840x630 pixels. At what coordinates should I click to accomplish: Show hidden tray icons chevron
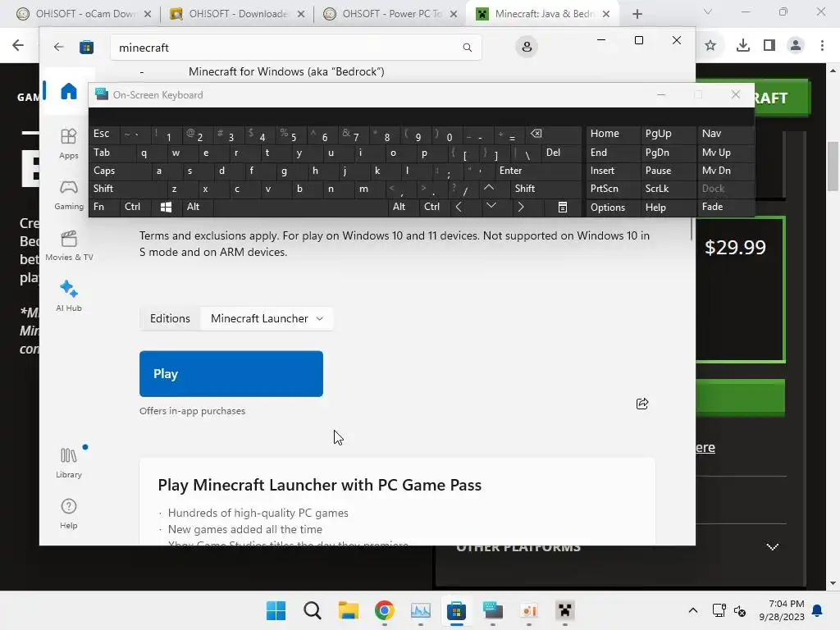(692, 610)
